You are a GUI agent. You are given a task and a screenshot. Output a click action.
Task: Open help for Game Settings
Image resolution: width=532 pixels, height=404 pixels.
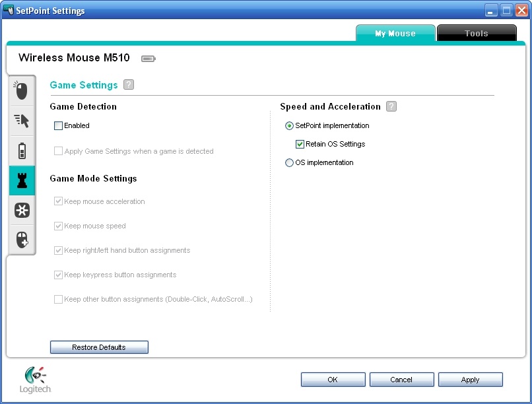129,84
